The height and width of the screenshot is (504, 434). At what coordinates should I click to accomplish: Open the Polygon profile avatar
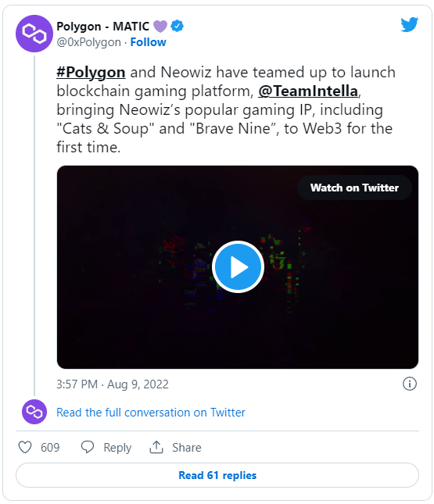pyautogui.click(x=34, y=34)
